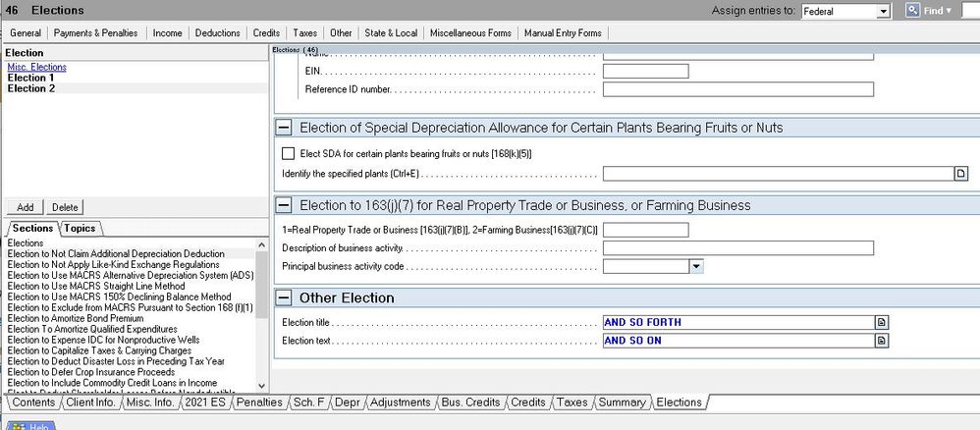
Task: Open the Deductions menu
Action: click(217, 32)
